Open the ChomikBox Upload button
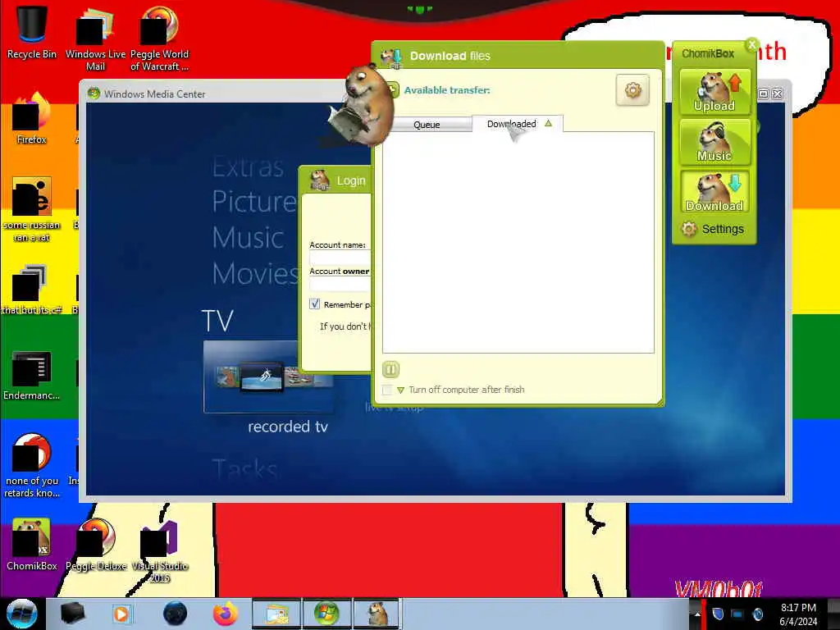 point(714,92)
